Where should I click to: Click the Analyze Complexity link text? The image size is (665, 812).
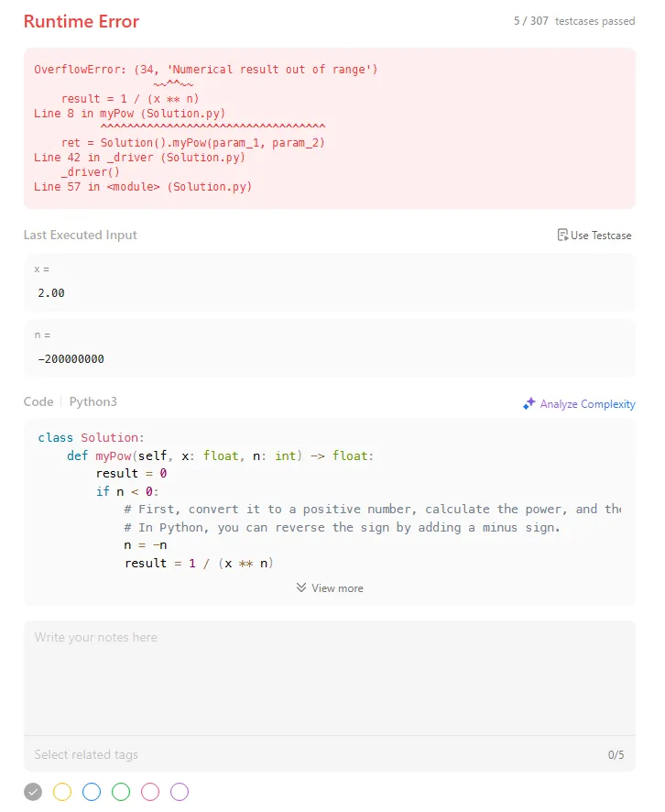[x=587, y=404]
